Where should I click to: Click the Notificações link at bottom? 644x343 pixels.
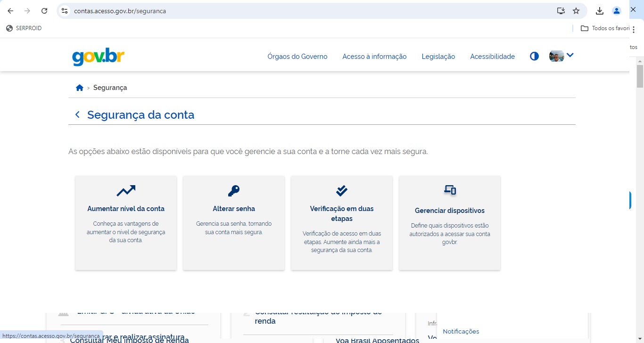[461, 331]
